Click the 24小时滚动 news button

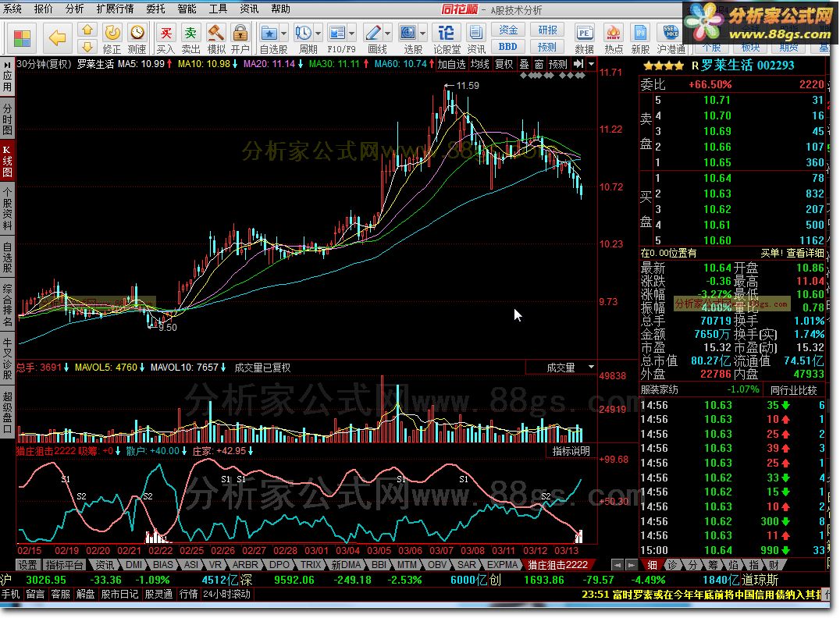point(227,594)
